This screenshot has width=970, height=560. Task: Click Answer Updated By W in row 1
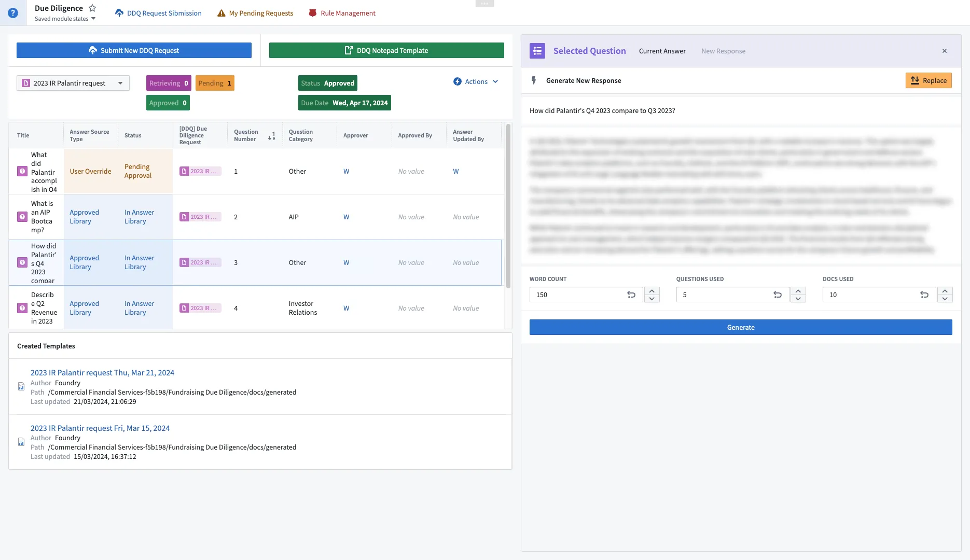(x=456, y=171)
